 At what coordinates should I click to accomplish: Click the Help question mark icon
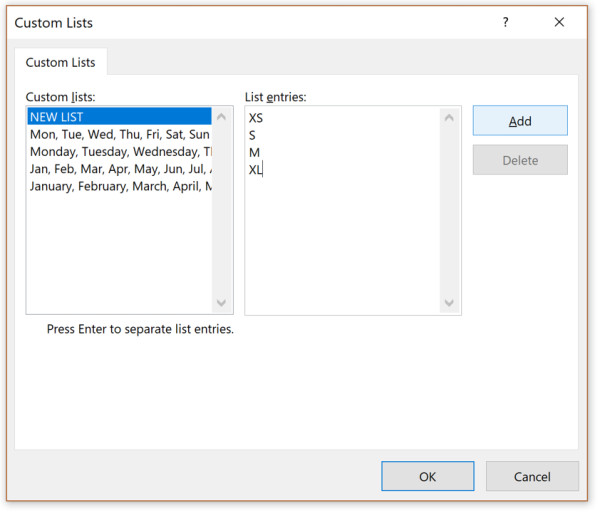coord(505,22)
